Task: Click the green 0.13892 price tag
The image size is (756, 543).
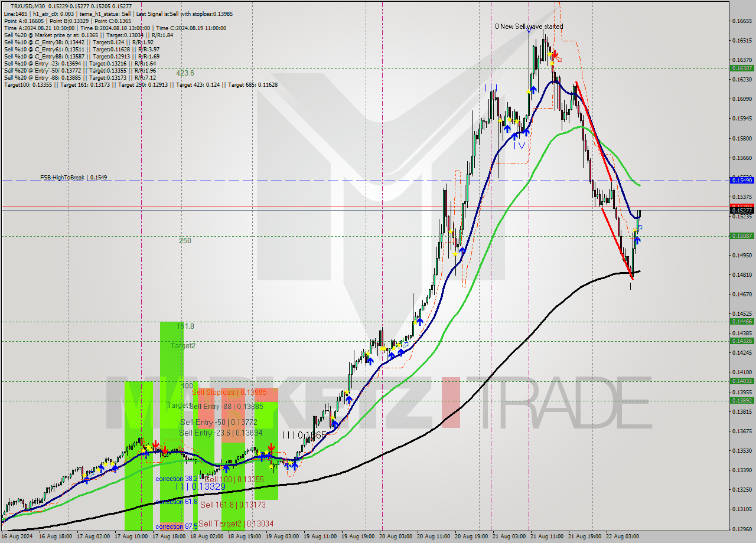Action: point(742,401)
